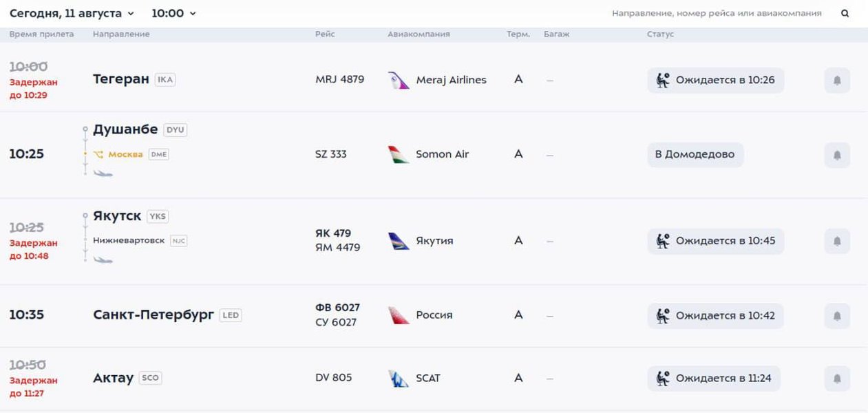Click the search magnifier icon
Screen dimensions: 868x413
click(x=845, y=13)
